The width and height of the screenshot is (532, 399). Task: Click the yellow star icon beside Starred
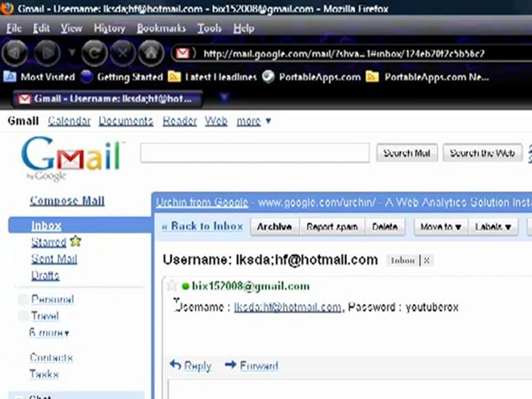[x=75, y=241]
